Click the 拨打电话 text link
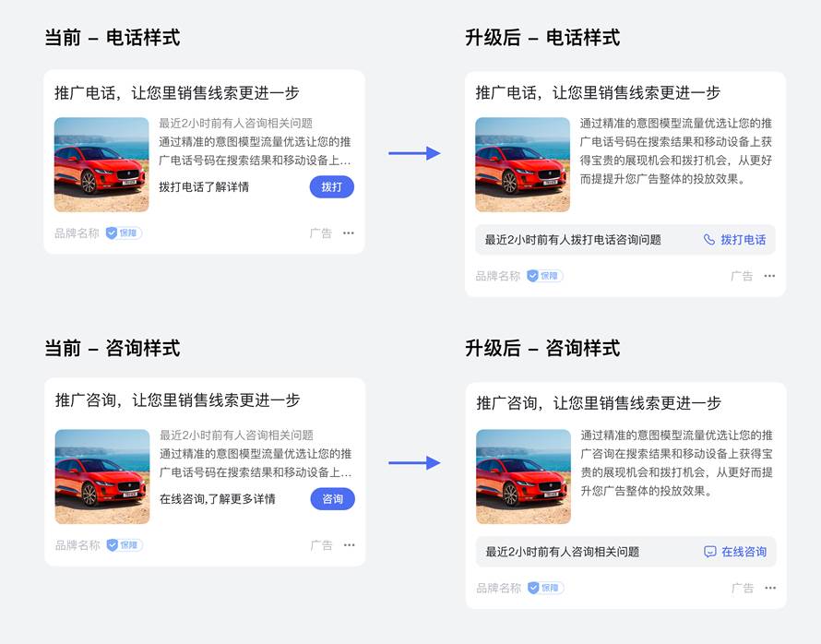 coord(743,240)
